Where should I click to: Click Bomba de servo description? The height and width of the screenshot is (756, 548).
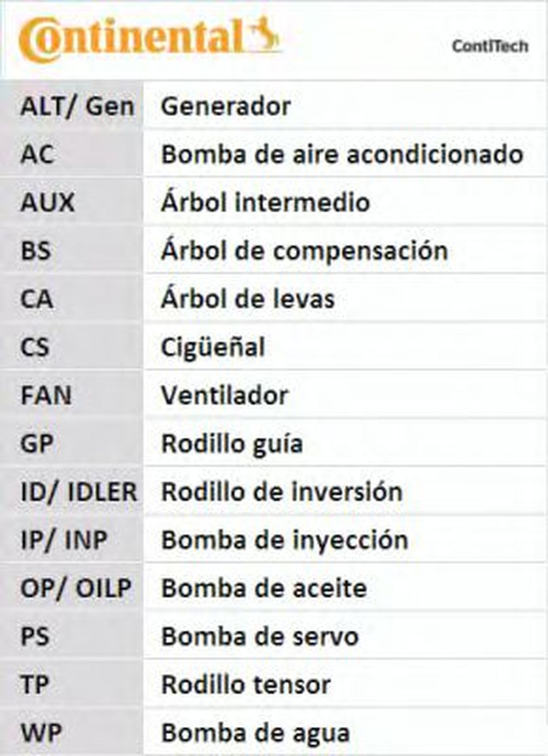(260, 636)
